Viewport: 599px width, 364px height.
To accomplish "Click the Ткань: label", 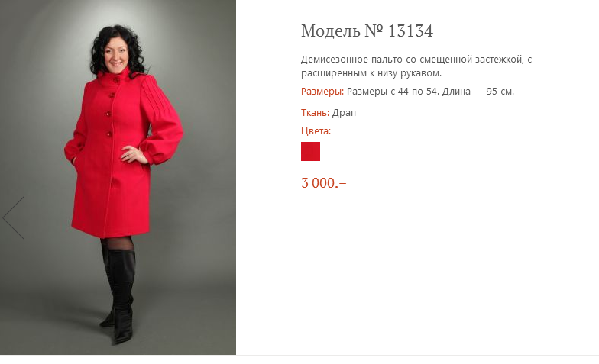I will (315, 113).
